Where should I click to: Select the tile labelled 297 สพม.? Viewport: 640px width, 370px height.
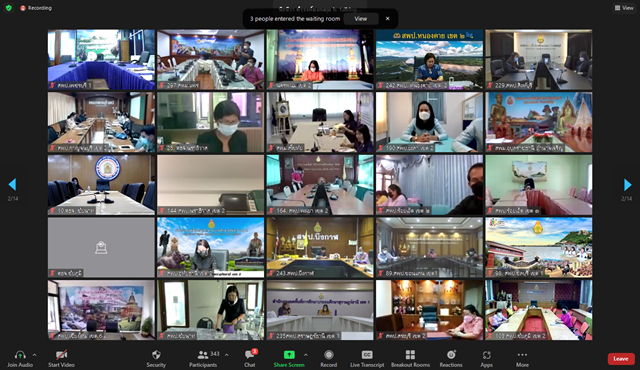point(211,60)
